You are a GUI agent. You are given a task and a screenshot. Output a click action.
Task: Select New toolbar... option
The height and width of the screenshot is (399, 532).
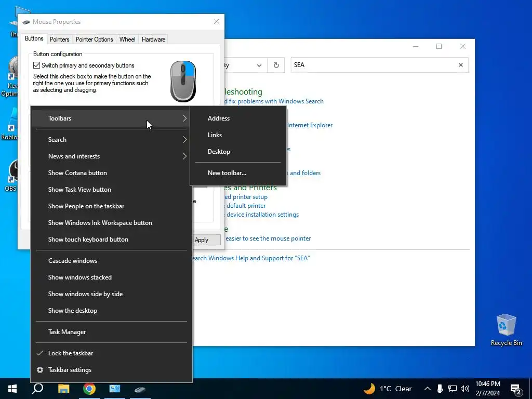click(x=238, y=172)
